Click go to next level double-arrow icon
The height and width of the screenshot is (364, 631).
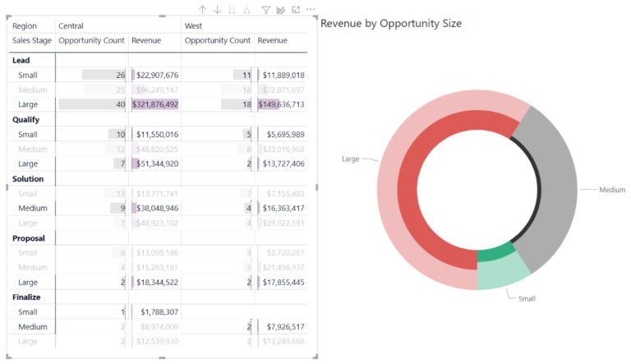(x=233, y=10)
